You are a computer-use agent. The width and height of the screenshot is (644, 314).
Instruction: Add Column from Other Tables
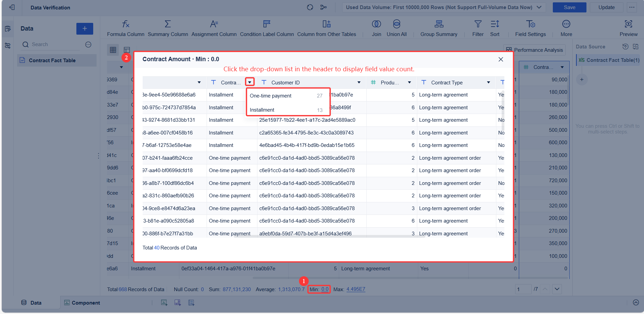click(326, 28)
